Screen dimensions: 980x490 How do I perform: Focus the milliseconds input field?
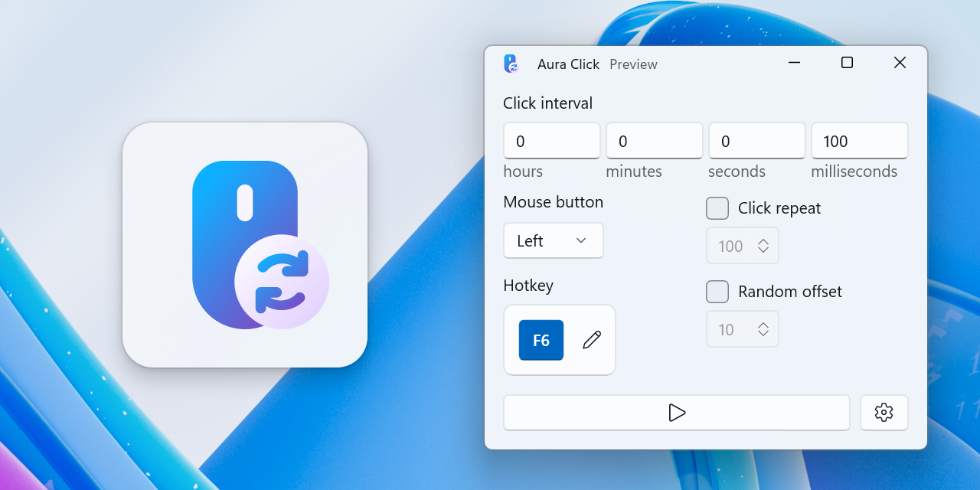pyautogui.click(x=859, y=141)
